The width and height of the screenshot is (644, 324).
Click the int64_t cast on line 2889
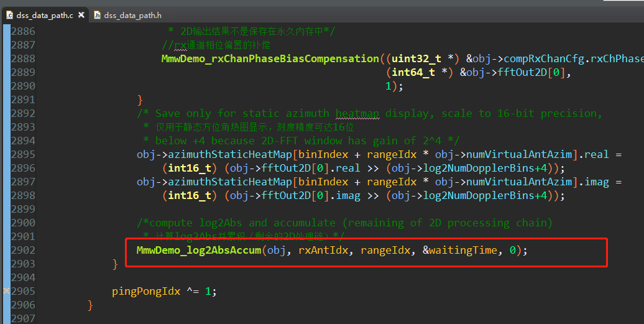point(413,72)
